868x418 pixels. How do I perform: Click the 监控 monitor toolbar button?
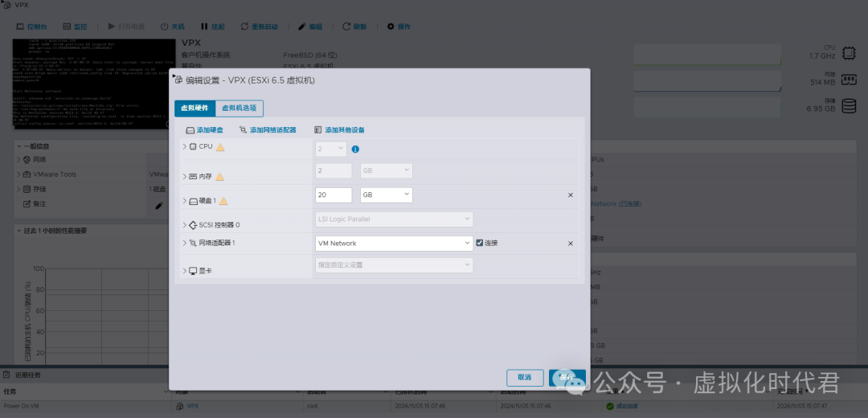coord(75,27)
